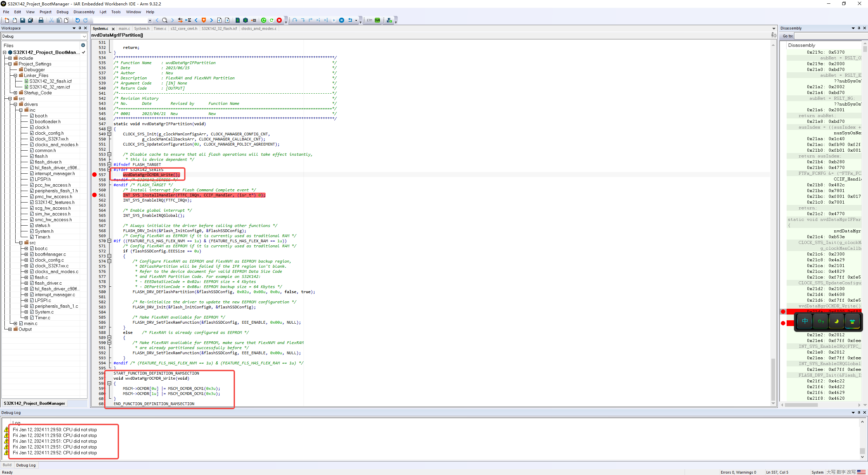868x475 pixels.
Task: Enable SWO trace output
Action: [377, 20]
